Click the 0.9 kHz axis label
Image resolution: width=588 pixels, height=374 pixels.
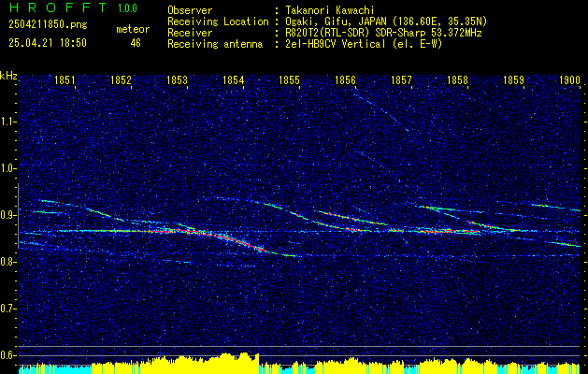click(x=8, y=215)
